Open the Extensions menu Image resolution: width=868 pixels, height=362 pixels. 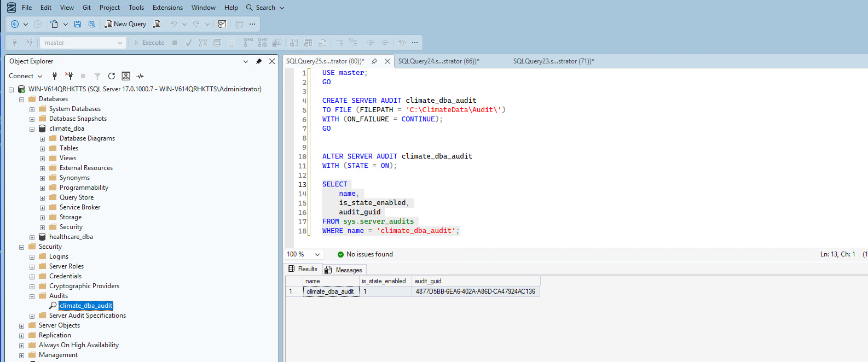[x=167, y=8]
